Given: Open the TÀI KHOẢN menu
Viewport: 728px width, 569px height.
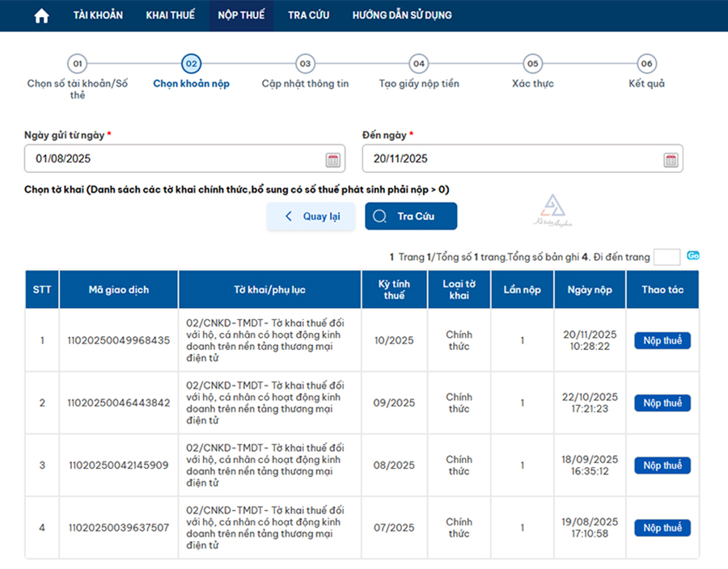Looking at the screenshot, I should [98, 15].
